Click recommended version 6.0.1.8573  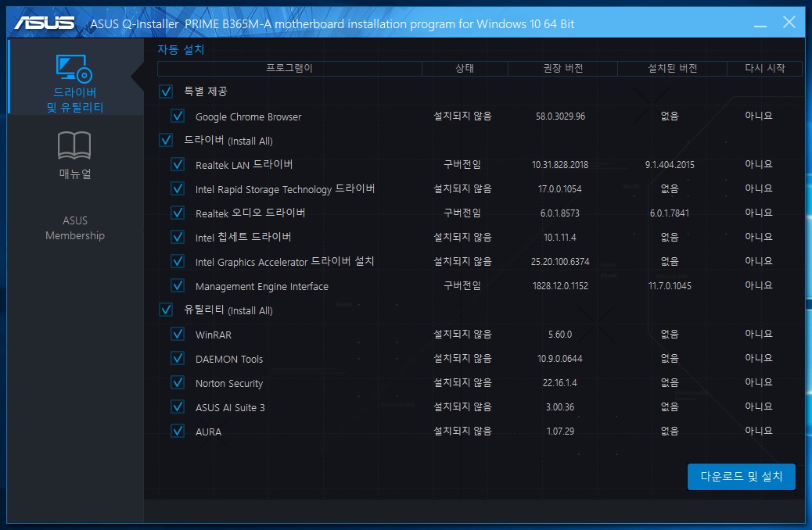560,213
